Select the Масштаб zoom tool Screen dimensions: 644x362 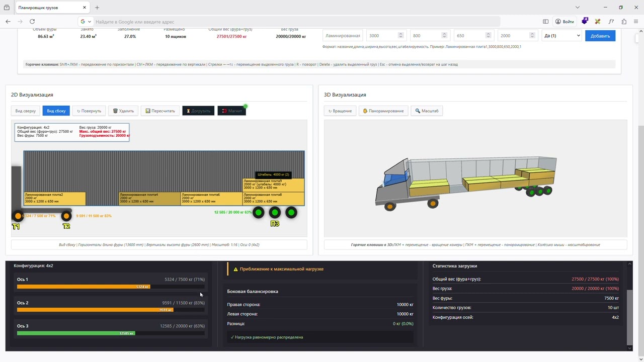click(x=427, y=111)
